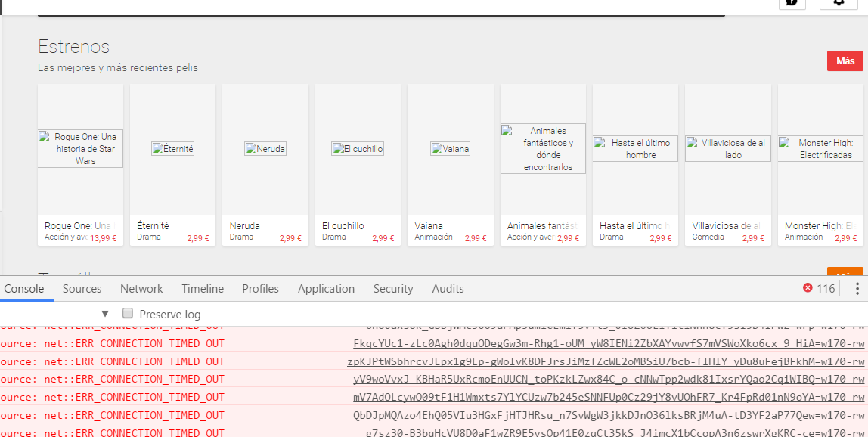Click the broken Éternité poster image
Image resolution: width=868 pixels, height=437 pixels.
(x=172, y=149)
